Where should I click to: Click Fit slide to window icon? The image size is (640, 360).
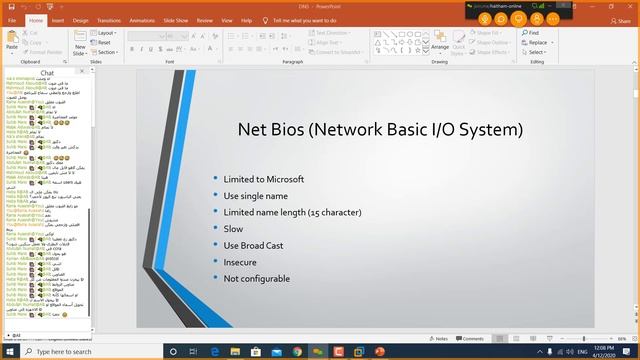[x=634, y=339]
